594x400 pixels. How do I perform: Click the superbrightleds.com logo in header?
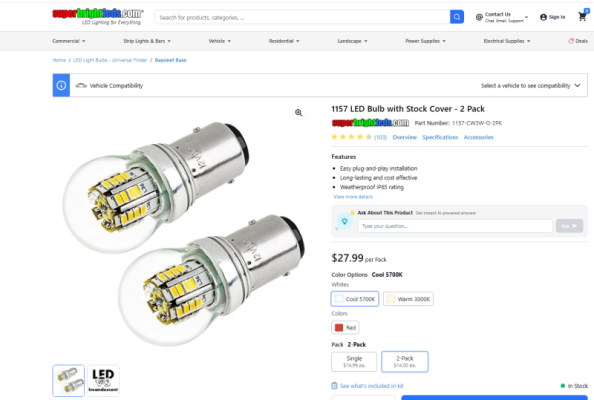98,17
